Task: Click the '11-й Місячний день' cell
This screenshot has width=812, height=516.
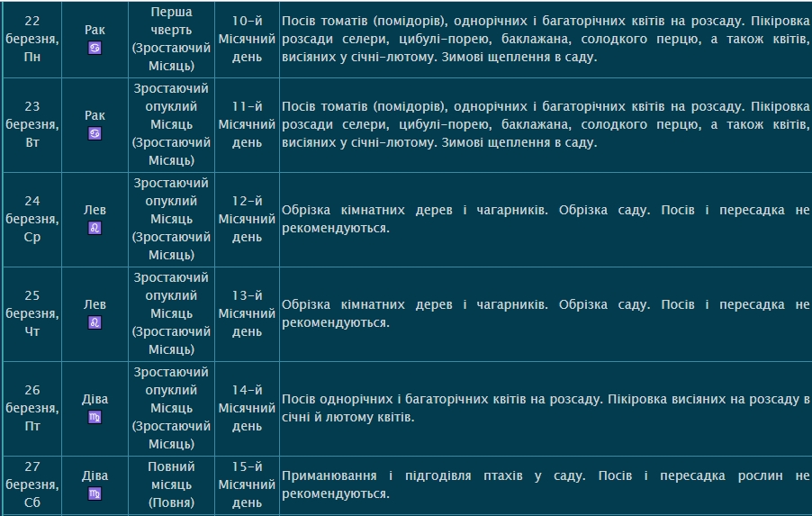Action: (247, 124)
